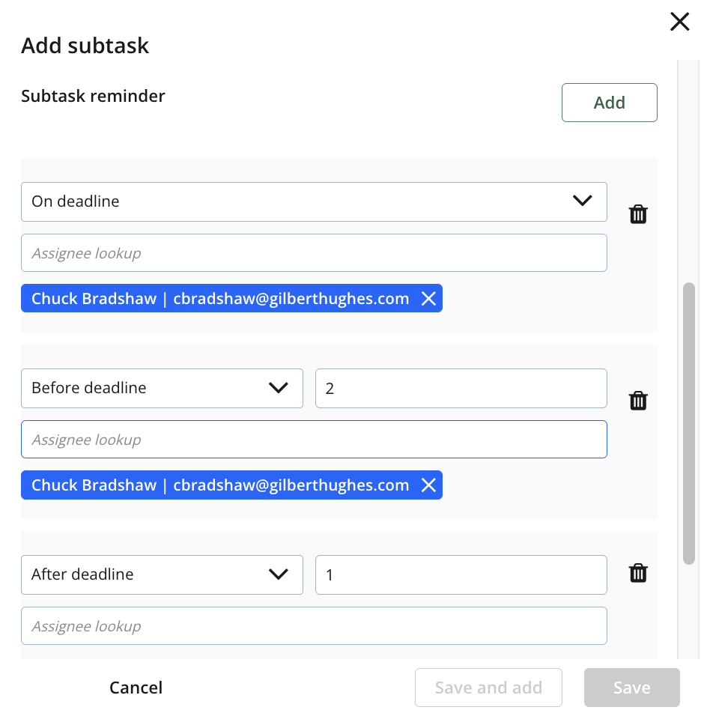This screenshot has width=704, height=728.
Task: Click the dialog's vertical scrollbar thumb
Action: (x=689, y=423)
